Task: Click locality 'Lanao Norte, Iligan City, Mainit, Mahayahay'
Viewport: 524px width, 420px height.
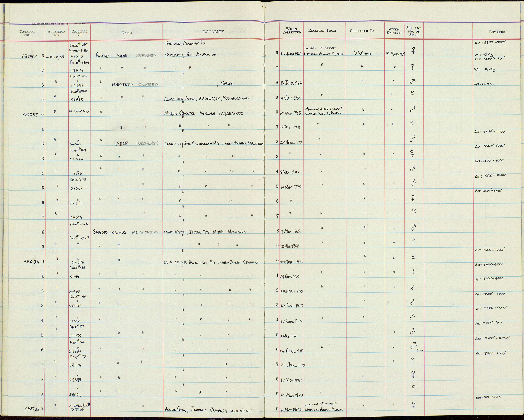Action: coord(205,232)
